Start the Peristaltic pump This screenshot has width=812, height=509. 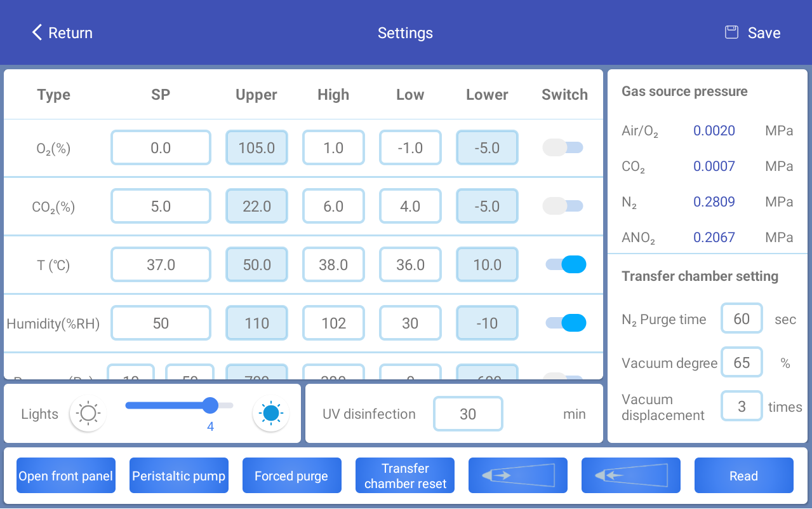[178, 476]
